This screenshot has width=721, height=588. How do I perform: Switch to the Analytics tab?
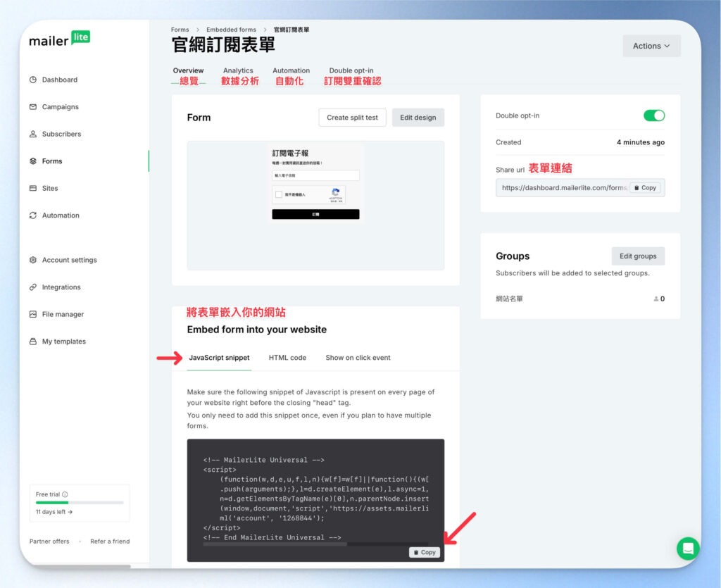tap(238, 70)
